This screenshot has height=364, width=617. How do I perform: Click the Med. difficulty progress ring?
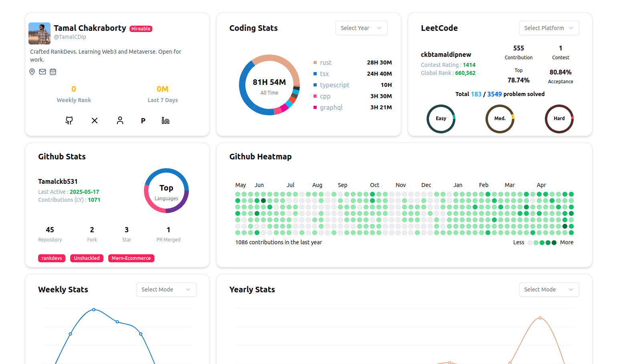click(500, 119)
